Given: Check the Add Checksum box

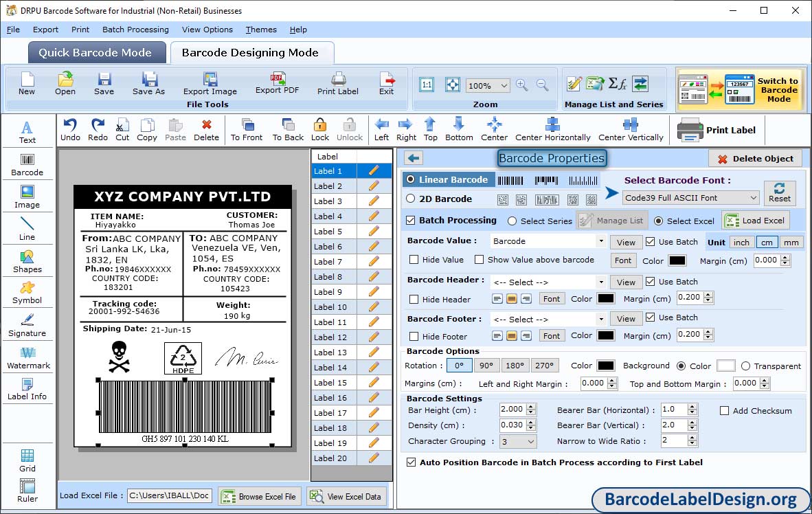Looking at the screenshot, I should click(725, 411).
